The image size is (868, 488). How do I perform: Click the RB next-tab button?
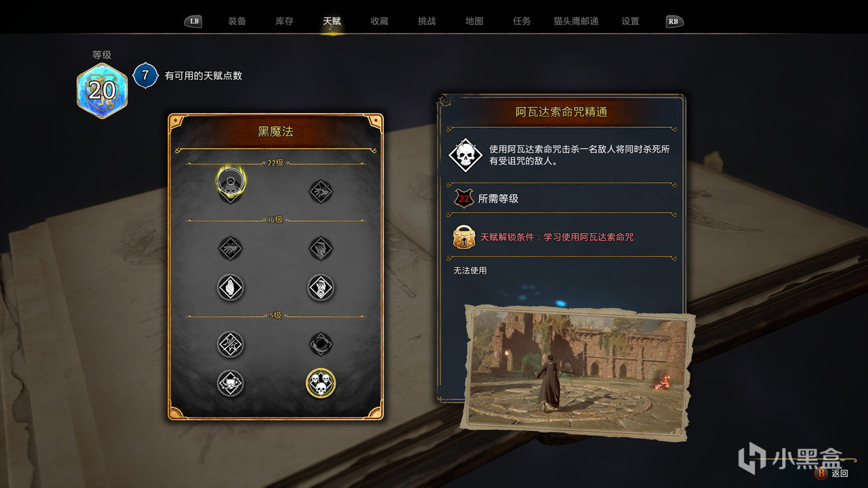click(674, 21)
